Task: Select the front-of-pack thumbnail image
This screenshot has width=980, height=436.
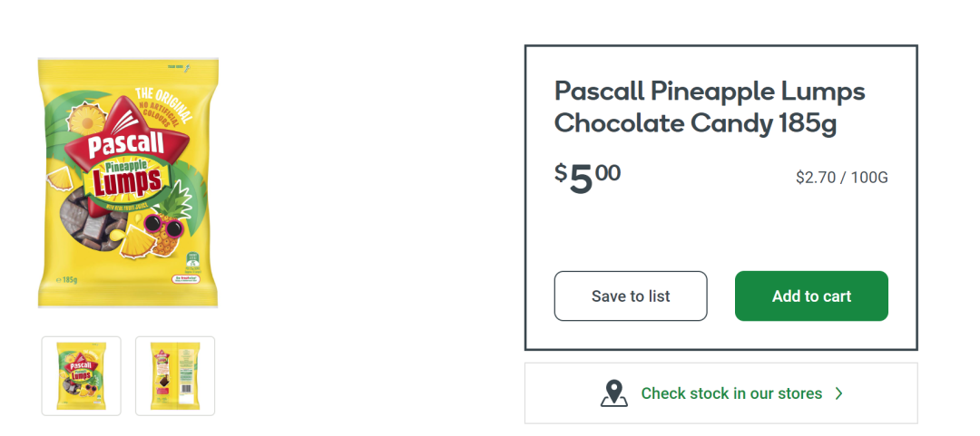Action: coord(81,376)
